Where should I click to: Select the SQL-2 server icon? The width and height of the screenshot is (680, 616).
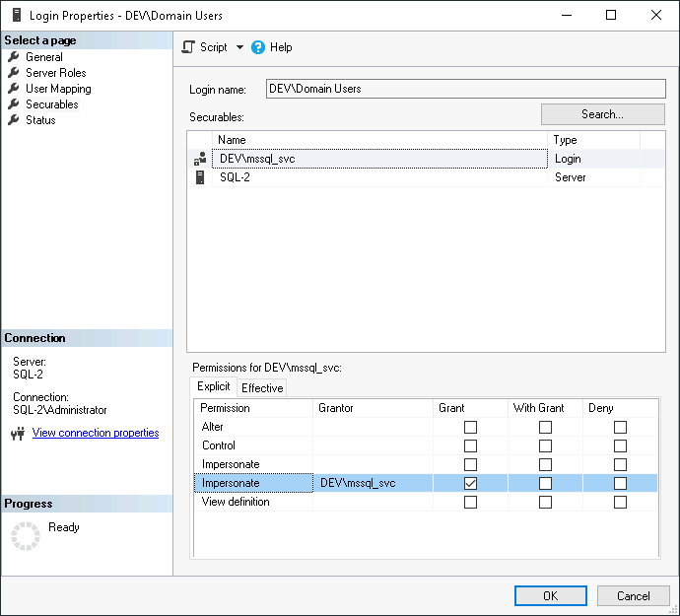200,177
